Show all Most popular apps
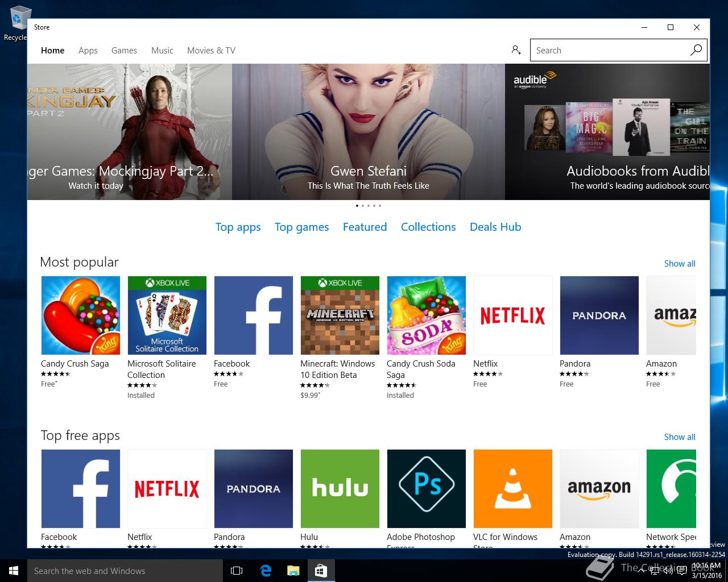 (x=680, y=264)
